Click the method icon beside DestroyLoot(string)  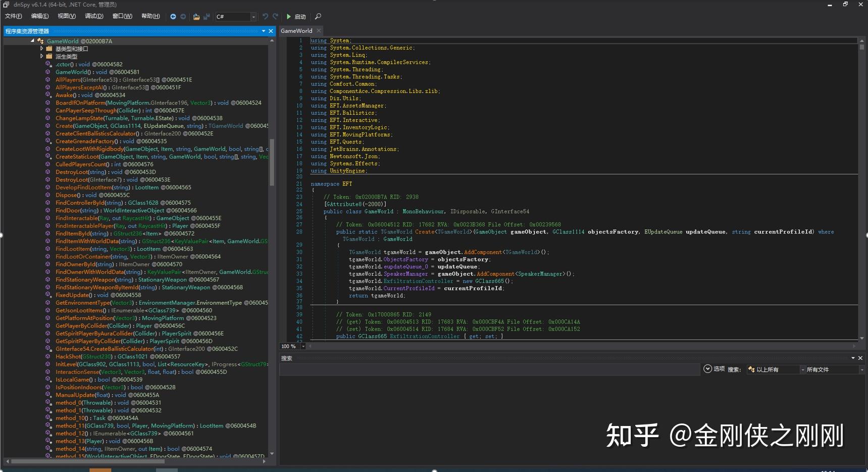pyautogui.click(x=48, y=172)
